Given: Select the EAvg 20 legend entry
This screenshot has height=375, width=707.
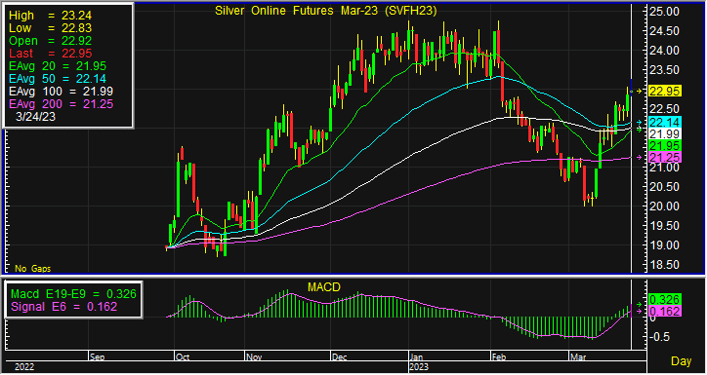Looking at the screenshot, I should pyautogui.click(x=57, y=66).
